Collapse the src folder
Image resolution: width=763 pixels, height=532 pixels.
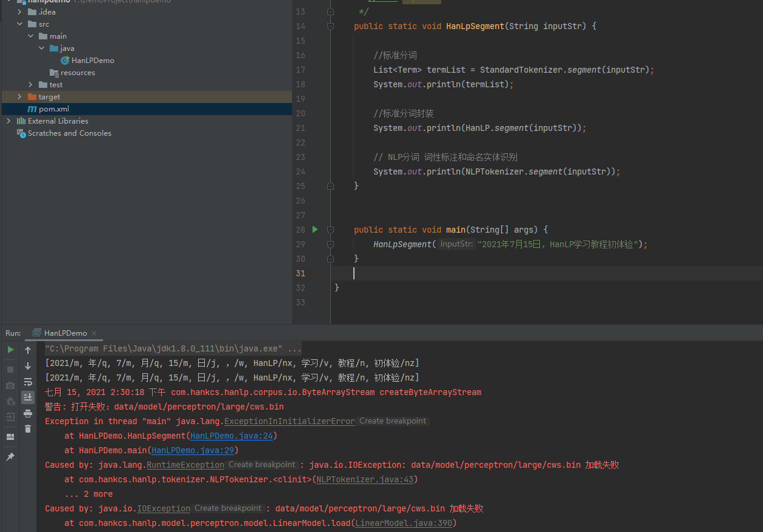[x=19, y=24]
